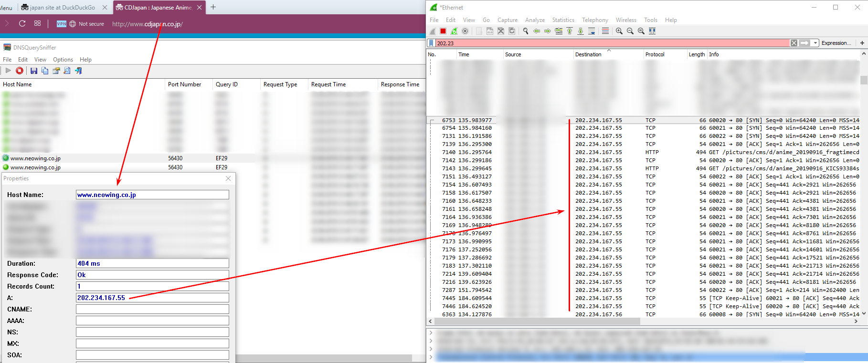Open DNSQuerySniffer properties icon
Screen dimensions: 868x363
pos(56,71)
